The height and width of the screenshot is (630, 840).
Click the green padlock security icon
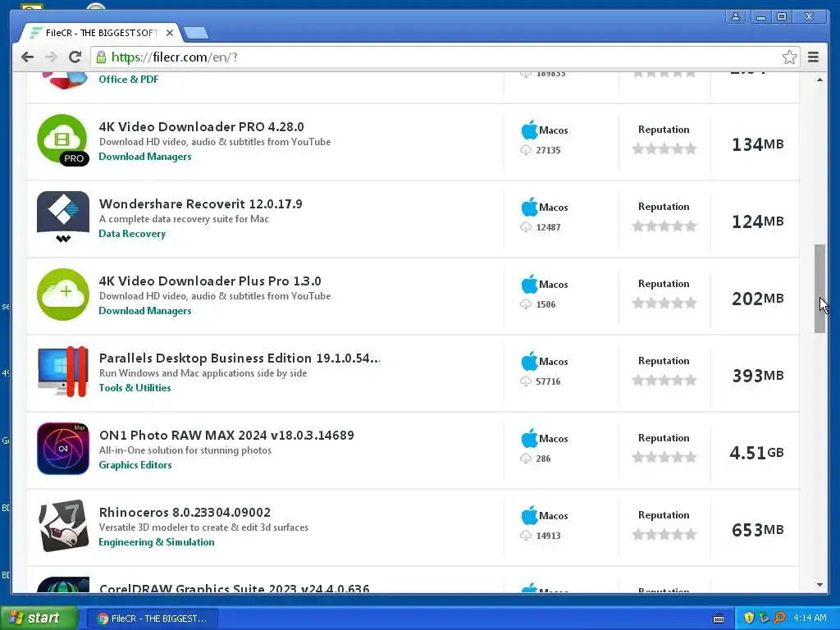101,57
